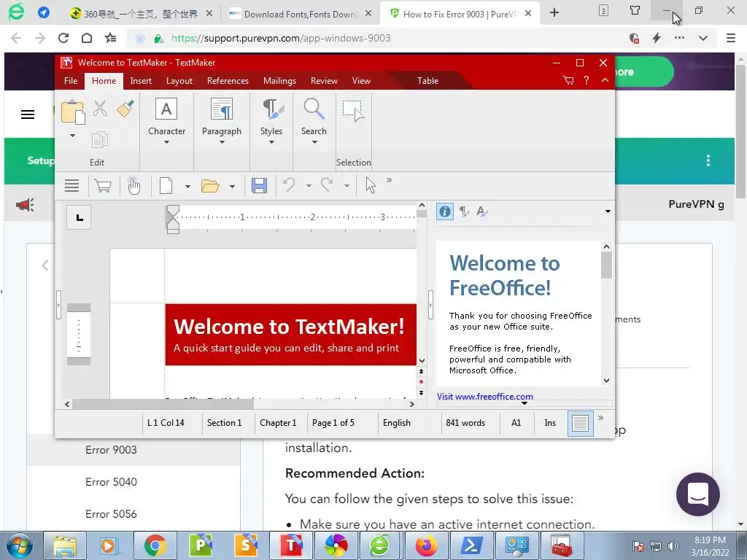The image size is (747, 560).
Task: Select Error 5040 in browser sidebar
Action: [x=111, y=482]
